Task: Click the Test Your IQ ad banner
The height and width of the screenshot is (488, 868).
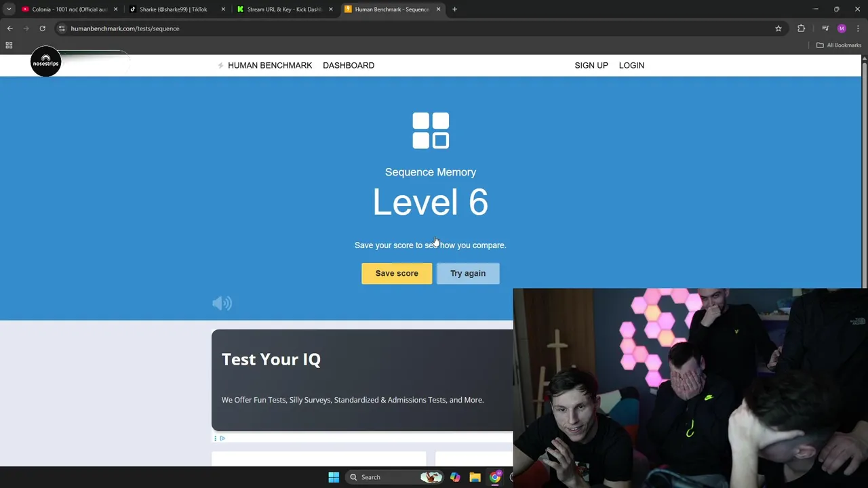Action: pyautogui.click(x=362, y=380)
